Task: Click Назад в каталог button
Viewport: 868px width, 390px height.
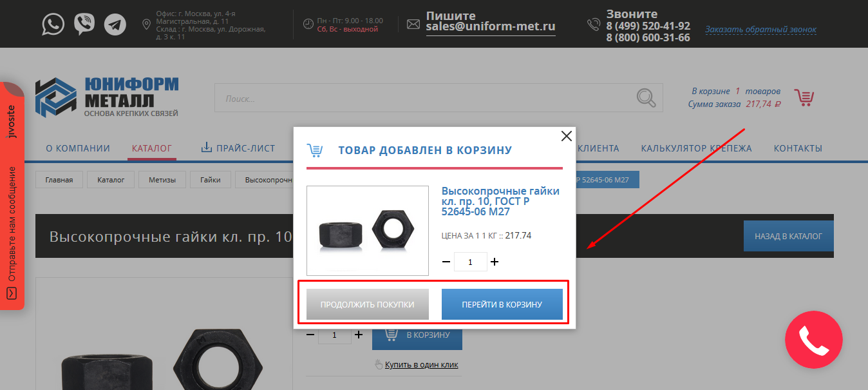Action: 789,236
